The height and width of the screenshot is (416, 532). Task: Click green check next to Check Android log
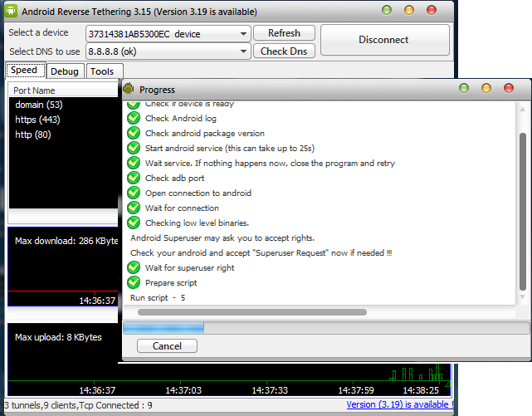[x=133, y=119]
